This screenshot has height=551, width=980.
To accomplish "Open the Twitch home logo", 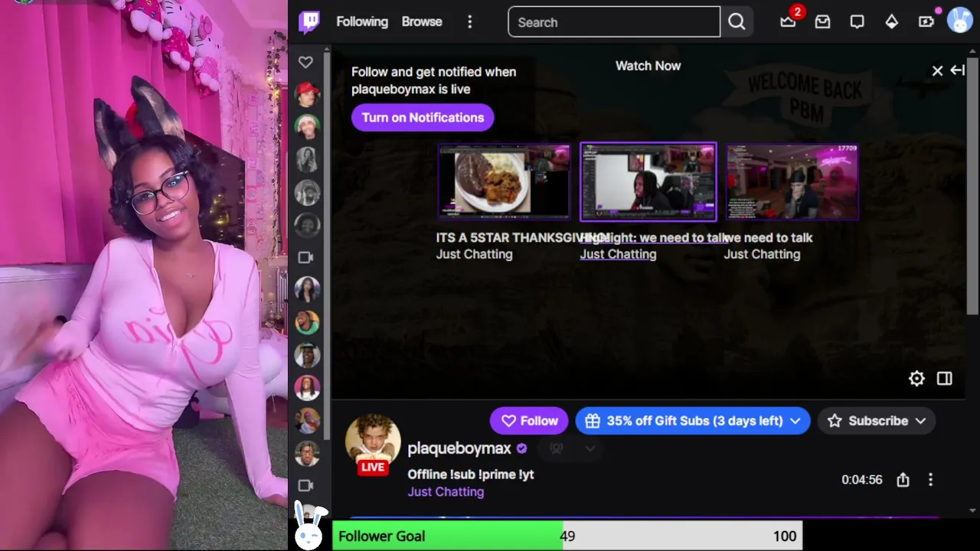I will point(309,22).
